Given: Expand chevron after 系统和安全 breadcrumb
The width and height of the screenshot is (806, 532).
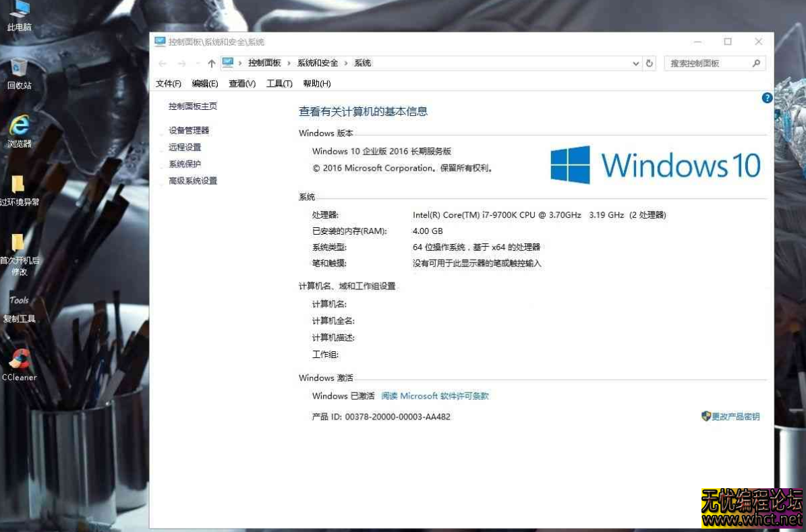Looking at the screenshot, I should 345,63.
